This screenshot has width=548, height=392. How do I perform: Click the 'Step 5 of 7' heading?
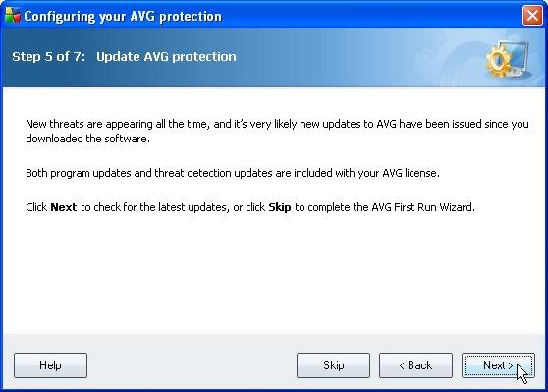[48, 56]
